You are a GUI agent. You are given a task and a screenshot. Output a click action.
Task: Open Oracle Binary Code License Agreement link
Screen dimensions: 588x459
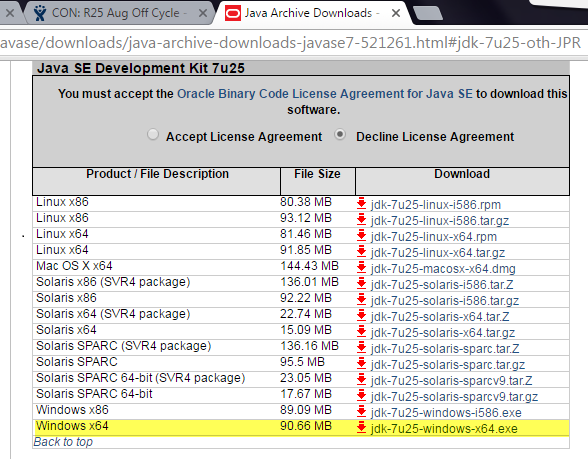[x=325, y=94]
